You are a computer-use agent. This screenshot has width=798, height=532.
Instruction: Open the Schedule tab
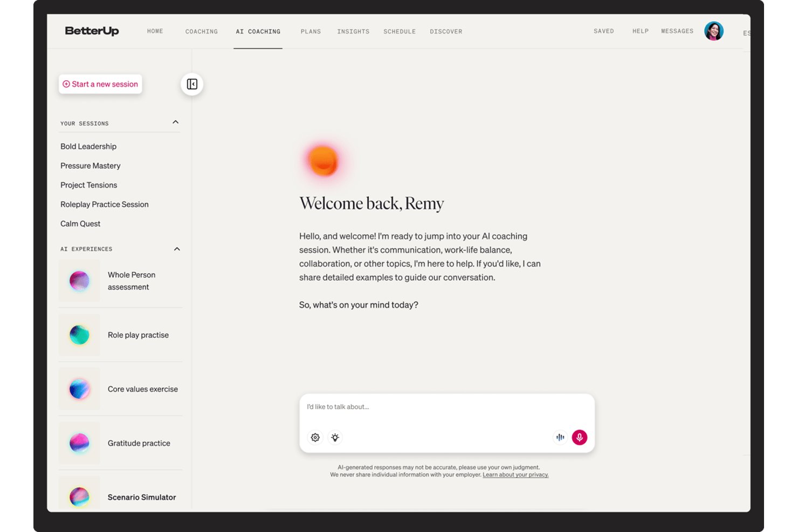pyautogui.click(x=400, y=32)
